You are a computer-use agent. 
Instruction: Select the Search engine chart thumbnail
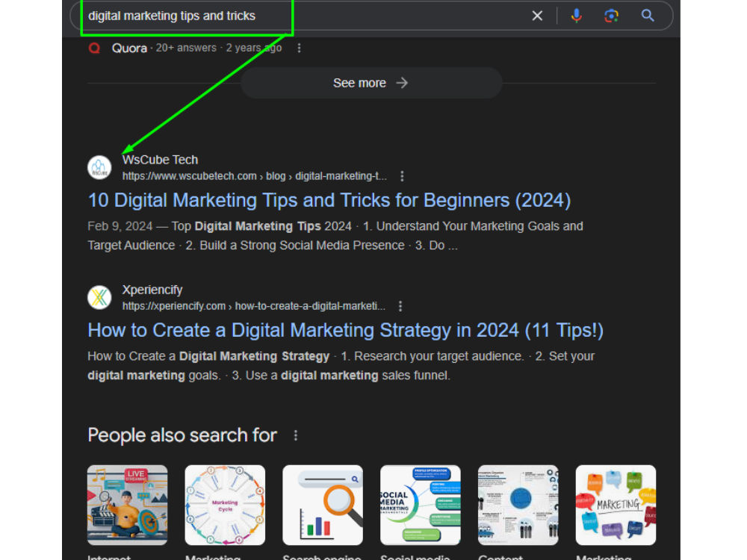click(323, 505)
